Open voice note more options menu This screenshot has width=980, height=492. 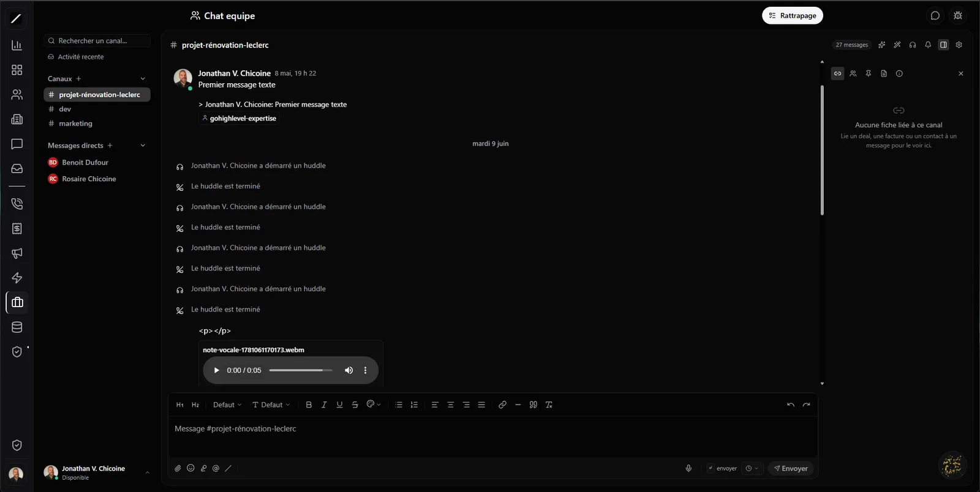tap(366, 370)
